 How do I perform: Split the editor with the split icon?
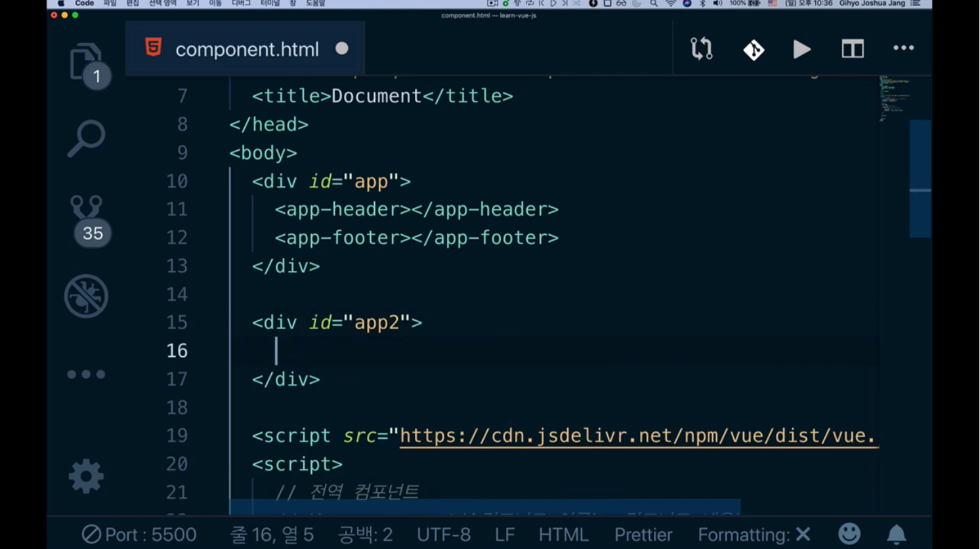(852, 49)
